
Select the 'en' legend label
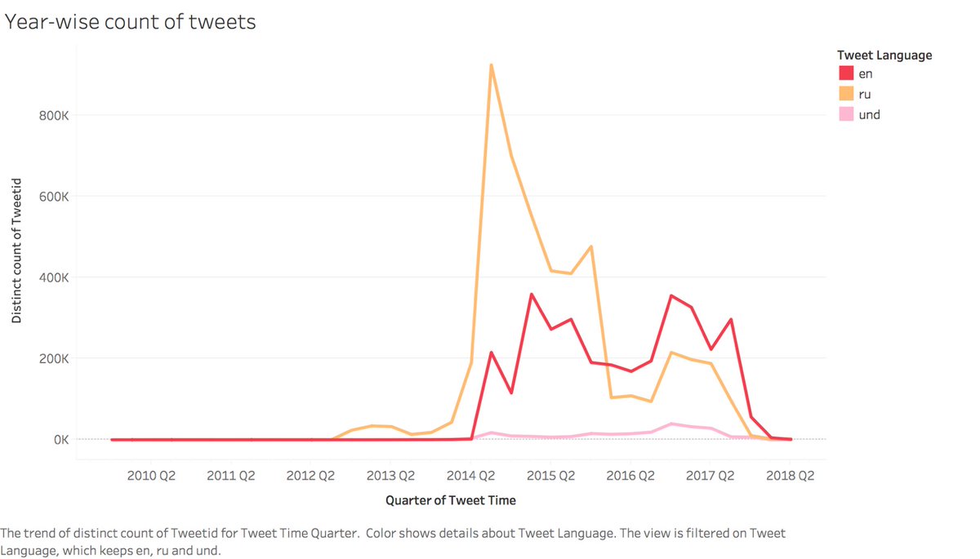866,74
